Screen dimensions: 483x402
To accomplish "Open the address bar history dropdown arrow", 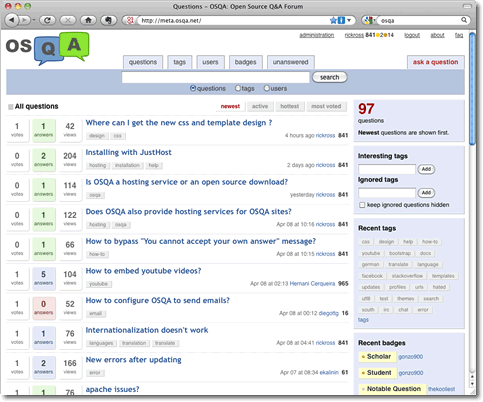I will click(x=349, y=20).
